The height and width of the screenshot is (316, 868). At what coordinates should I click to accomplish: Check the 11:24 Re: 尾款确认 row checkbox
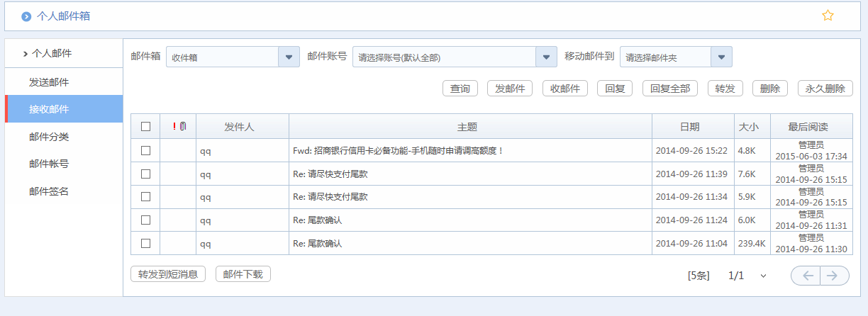click(x=145, y=220)
